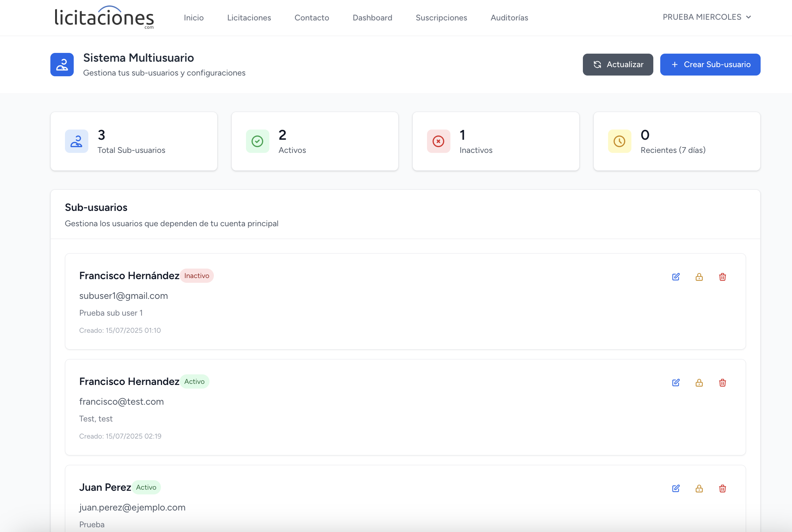Click the Actualizar button
Screen dimensions: 792x532
(618, 65)
